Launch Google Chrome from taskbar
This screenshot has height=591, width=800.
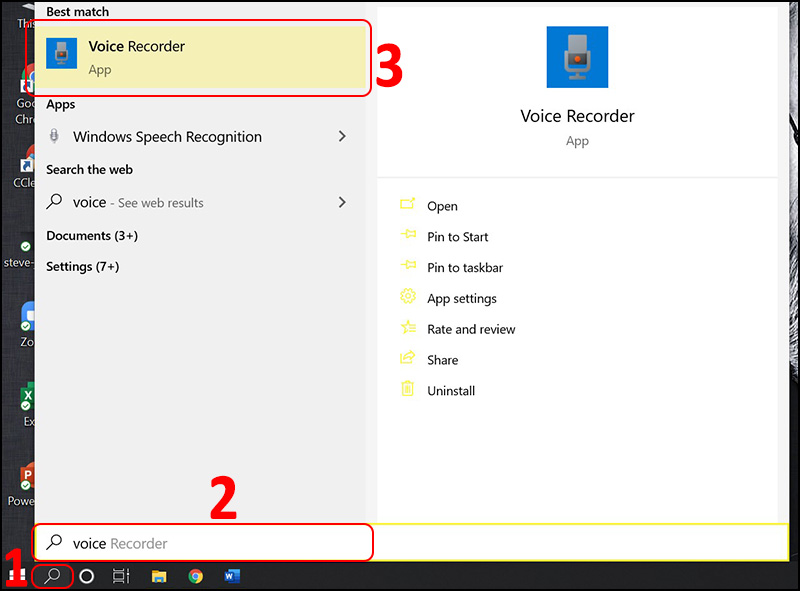click(195, 576)
